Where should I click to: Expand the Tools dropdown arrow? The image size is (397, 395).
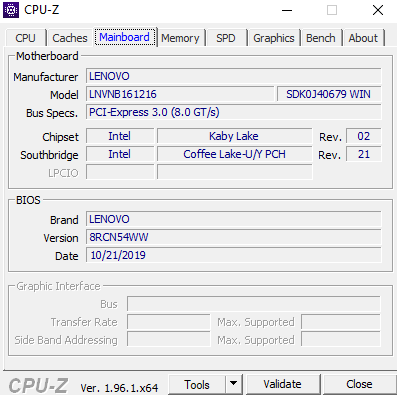coord(234,384)
